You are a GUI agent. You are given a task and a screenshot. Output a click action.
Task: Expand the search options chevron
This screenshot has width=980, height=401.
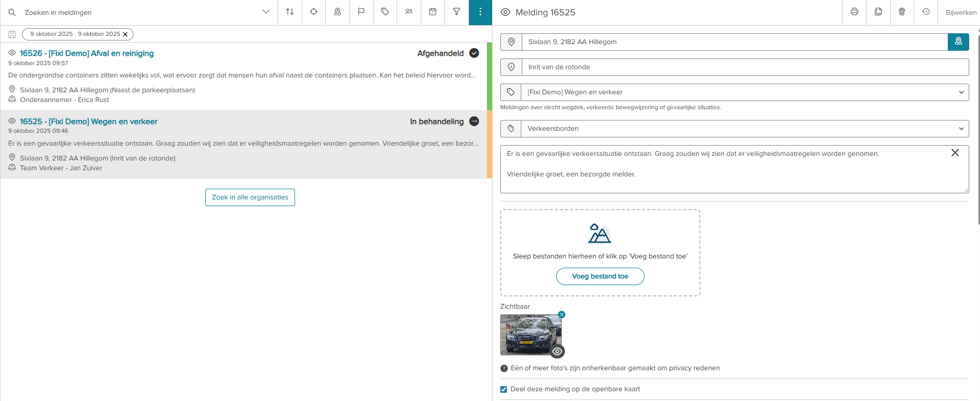point(266,12)
